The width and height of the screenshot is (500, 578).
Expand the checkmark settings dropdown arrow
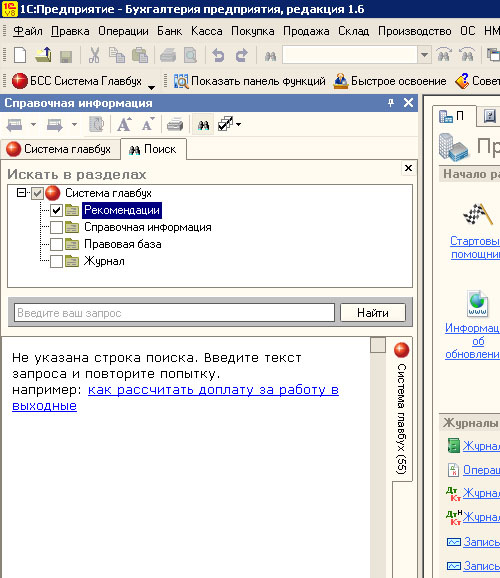pyautogui.click(x=239, y=125)
